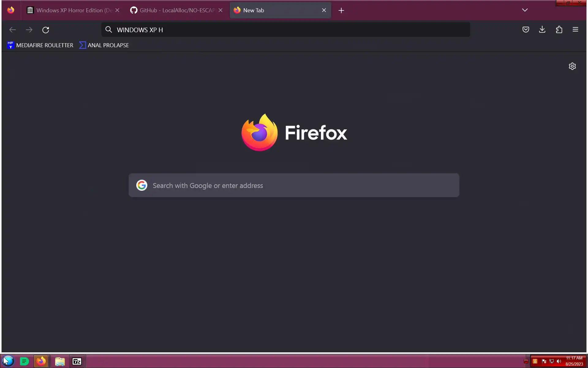
Task: Open a new tab with plus
Action: tap(341, 10)
